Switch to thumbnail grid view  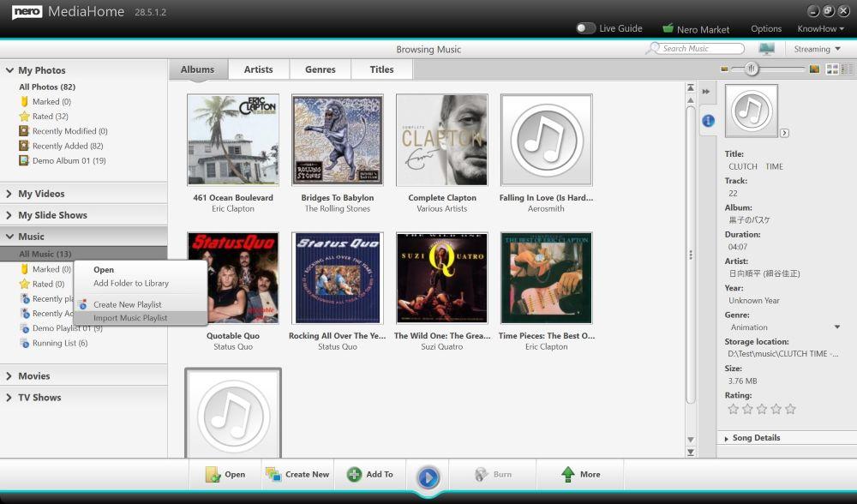point(832,69)
